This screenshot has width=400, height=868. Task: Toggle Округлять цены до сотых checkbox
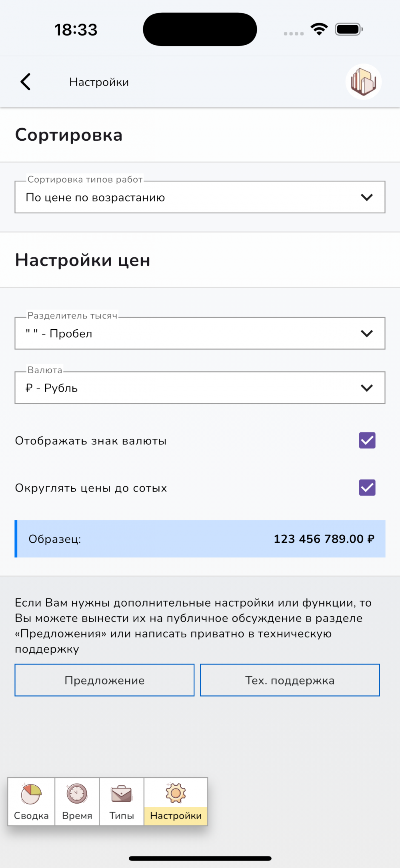(367, 488)
